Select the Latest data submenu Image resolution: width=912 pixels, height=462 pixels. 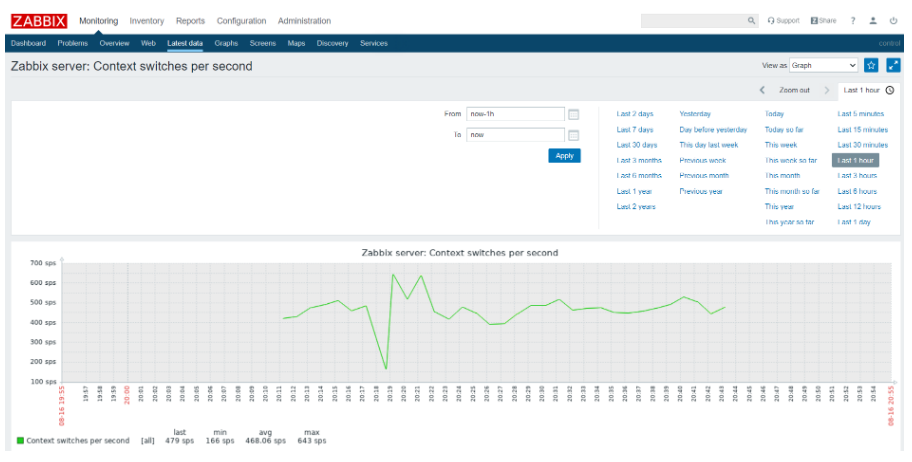tap(185, 44)
